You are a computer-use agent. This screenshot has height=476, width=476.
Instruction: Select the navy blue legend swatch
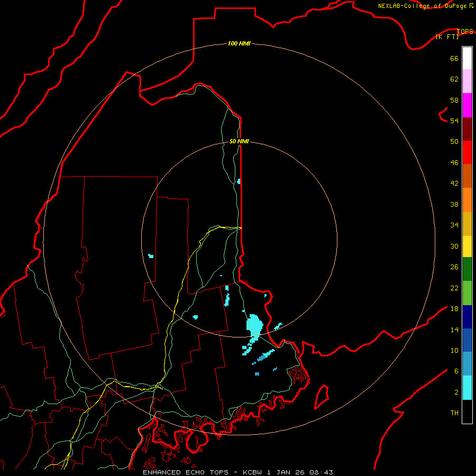(x=467, y=317)
